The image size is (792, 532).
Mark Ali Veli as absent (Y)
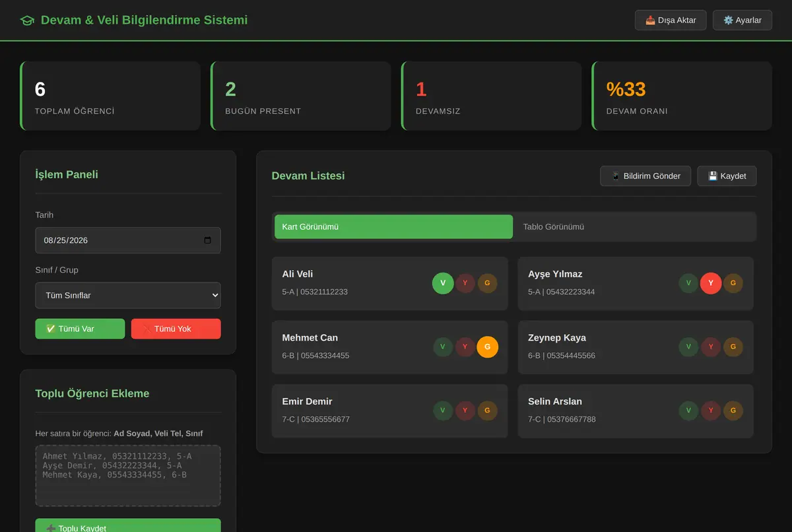[x=465, y=283]
